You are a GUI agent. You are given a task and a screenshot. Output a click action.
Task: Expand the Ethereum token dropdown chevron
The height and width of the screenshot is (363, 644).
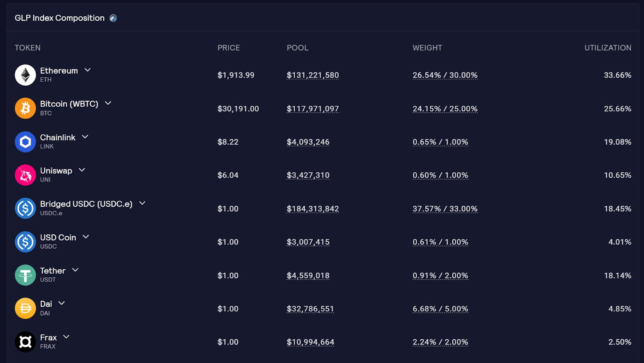pyautogui.click(x=87, y=70)
